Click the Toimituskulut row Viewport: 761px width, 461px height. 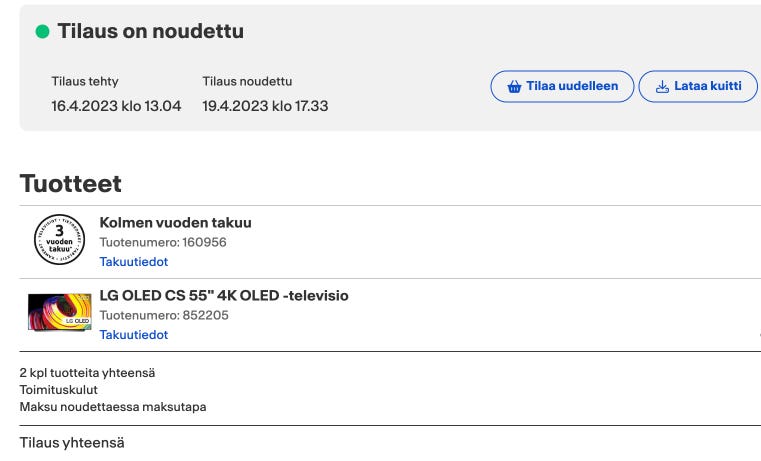point(59,390)
